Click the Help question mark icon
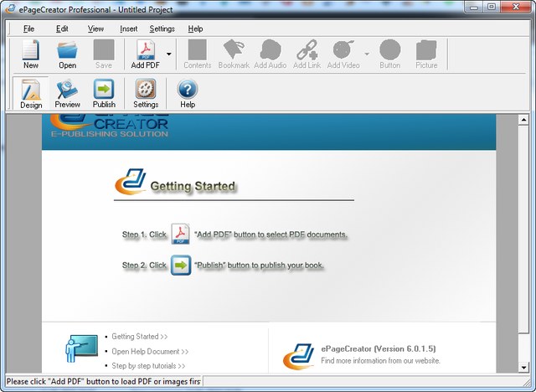This screenshot has height=392, width=536. click(x=188, y=93)
